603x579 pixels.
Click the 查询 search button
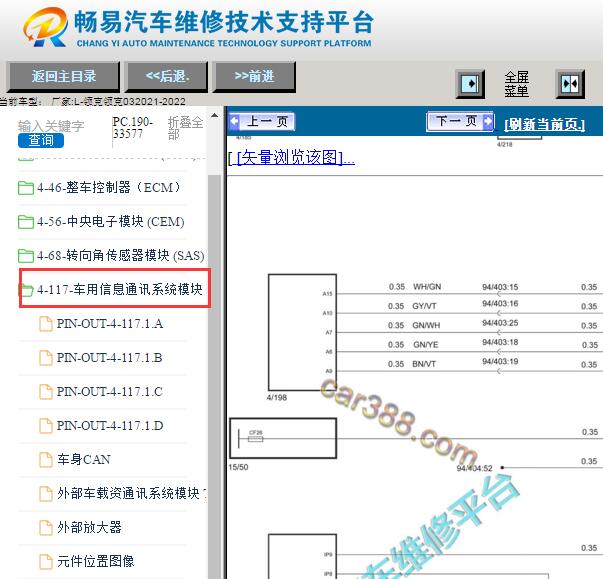[x=41, y=140]
